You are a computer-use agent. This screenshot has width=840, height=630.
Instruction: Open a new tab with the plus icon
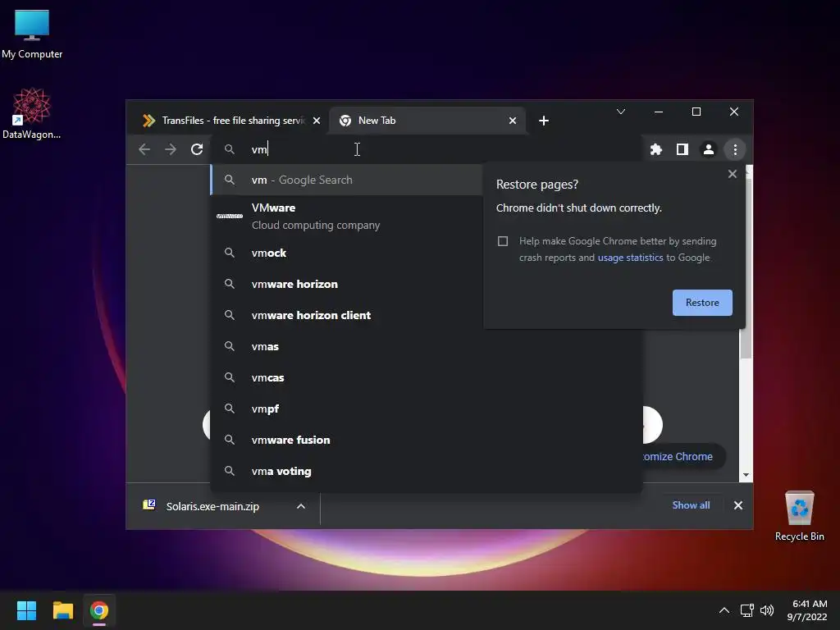click(543, 121)
